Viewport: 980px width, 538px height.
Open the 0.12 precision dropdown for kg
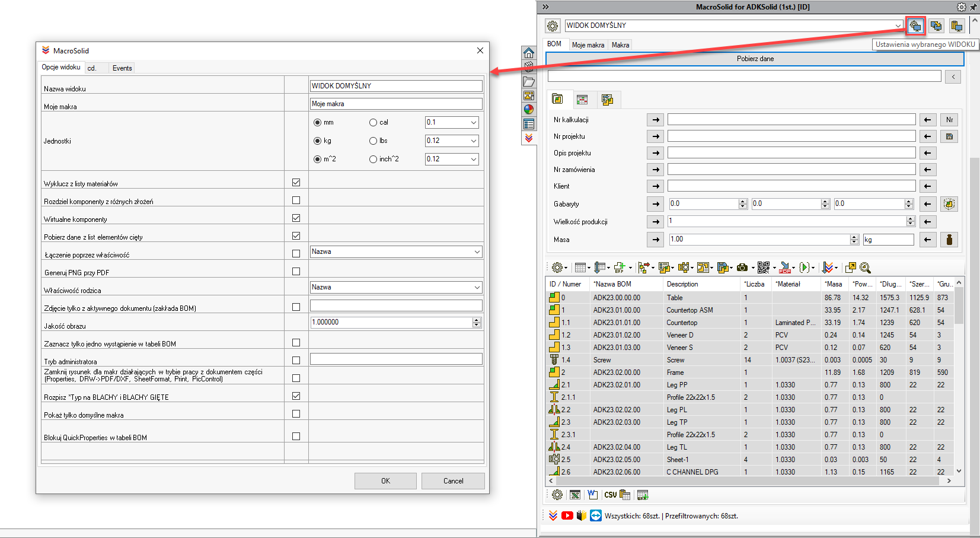tap(473, 141)
